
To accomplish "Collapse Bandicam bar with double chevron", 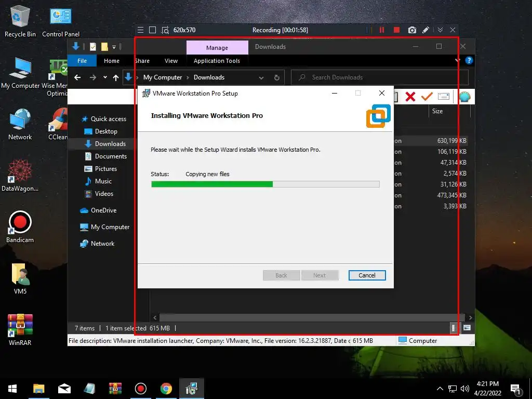I will (440, 30).
